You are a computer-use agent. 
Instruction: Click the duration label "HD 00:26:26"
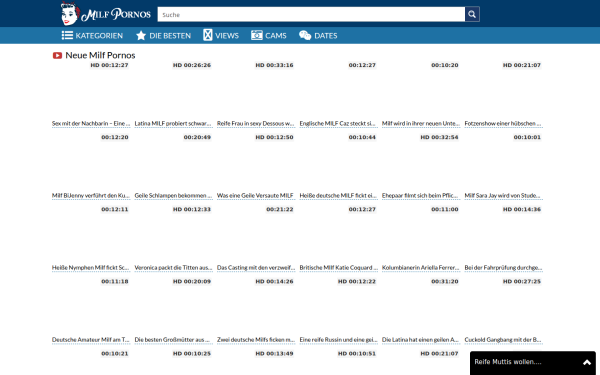point(192,65)
